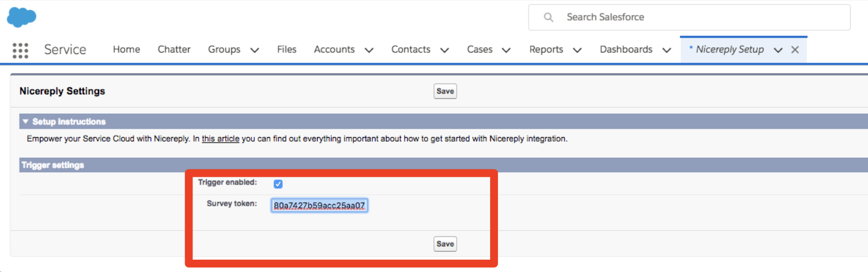Viewport: 868px width, 272px height.
Task: Click the Survey token input field
Action: (319, 206)
